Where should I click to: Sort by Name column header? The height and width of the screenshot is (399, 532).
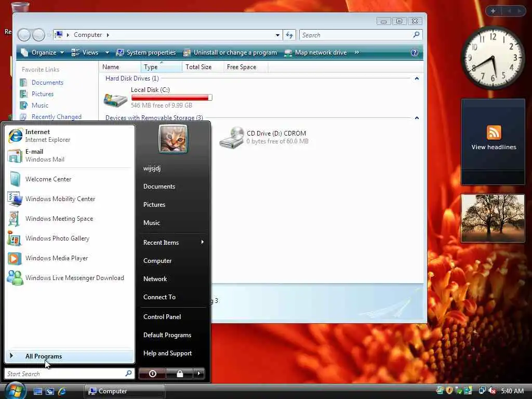[120, 67]
